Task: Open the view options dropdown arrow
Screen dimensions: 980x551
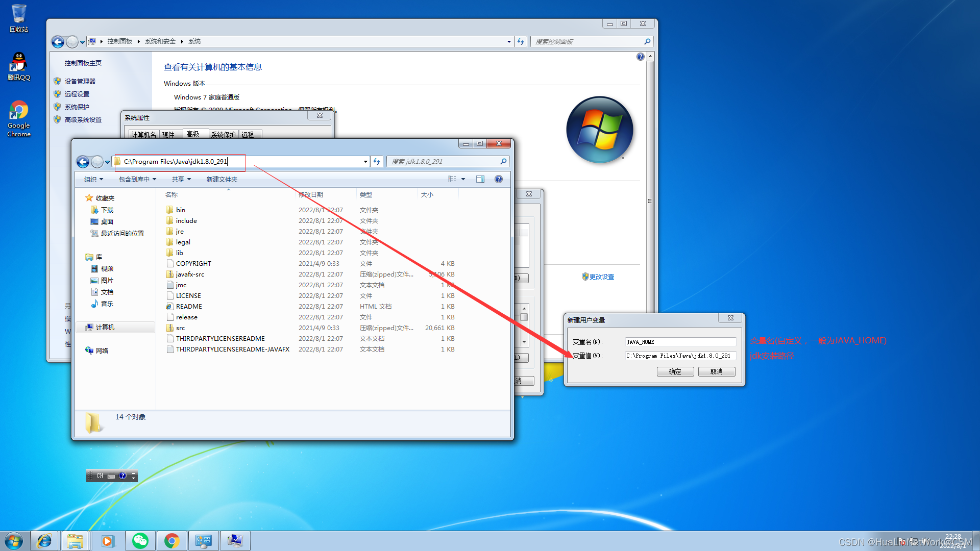Action: (x=463, y=179)
